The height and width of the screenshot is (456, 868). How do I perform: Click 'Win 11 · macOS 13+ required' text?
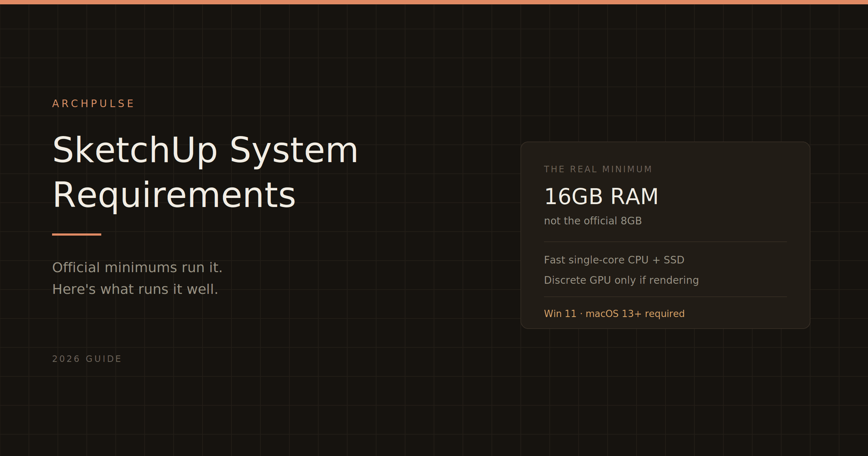614,313
